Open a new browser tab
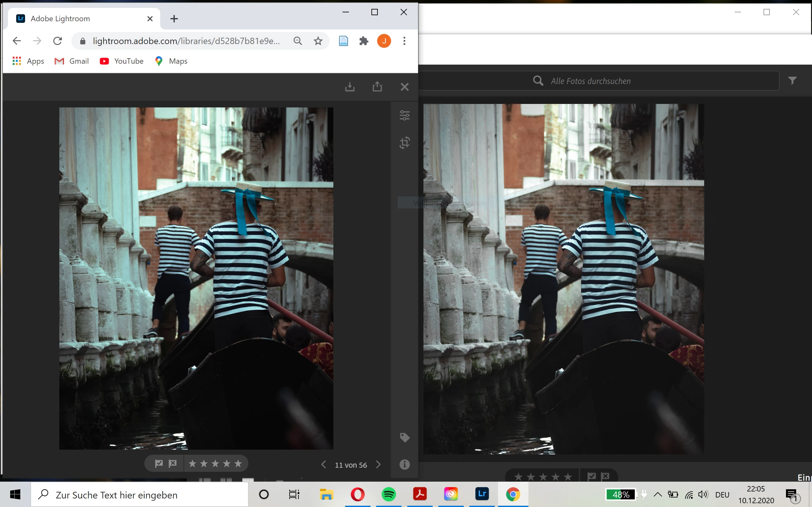The height and width of the screenshot is (507, 812). [174, 19]
